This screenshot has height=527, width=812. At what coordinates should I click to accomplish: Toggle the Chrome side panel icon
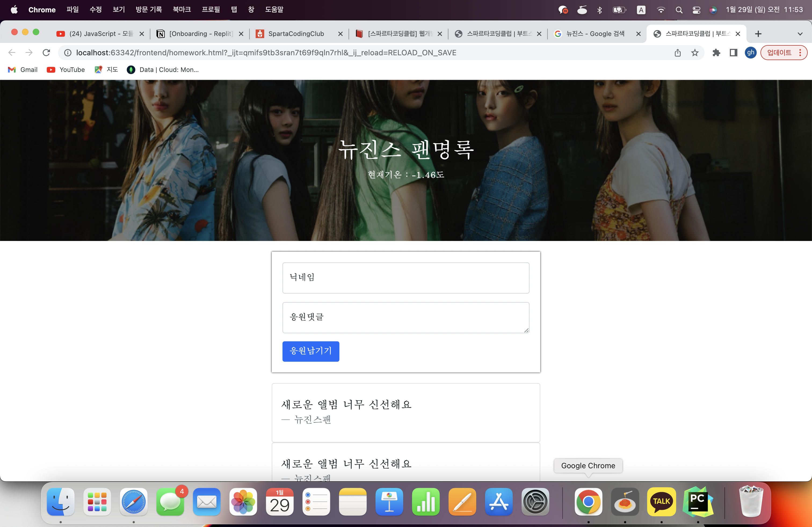tap(734, 53)
